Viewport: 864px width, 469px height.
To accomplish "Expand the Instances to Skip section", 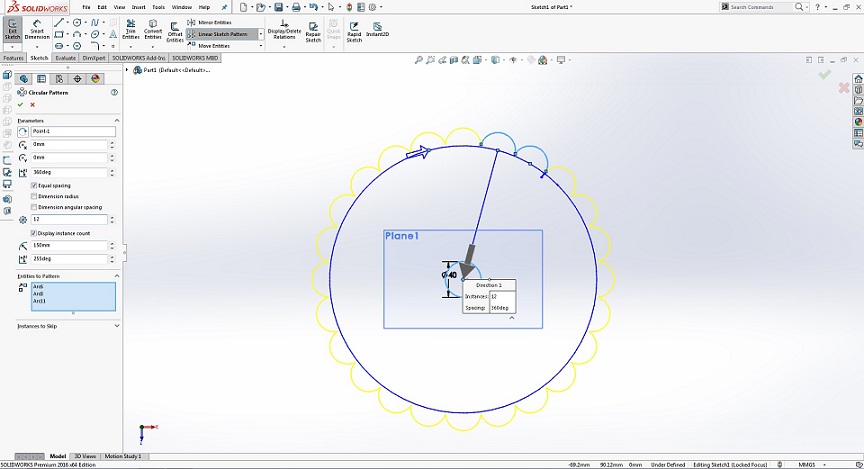I will 117,326.
